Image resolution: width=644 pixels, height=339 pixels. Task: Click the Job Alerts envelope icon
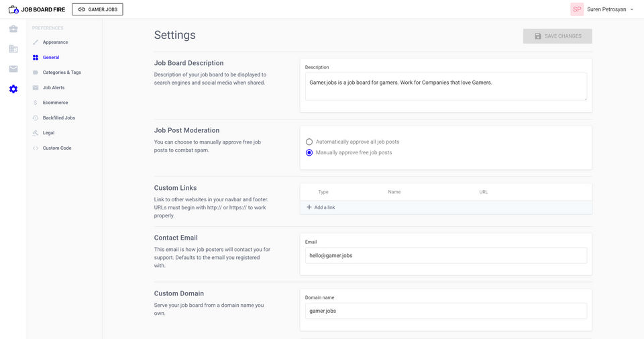pyautogui.click(x=36, y=87)
